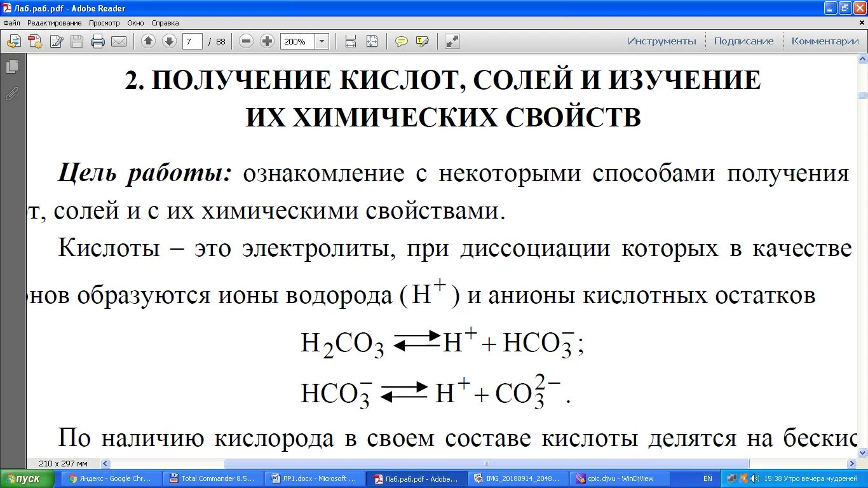The height and width of the screenshot is (488, 868).
Task: Go to previous page up arrow
Action: point(148,41)
